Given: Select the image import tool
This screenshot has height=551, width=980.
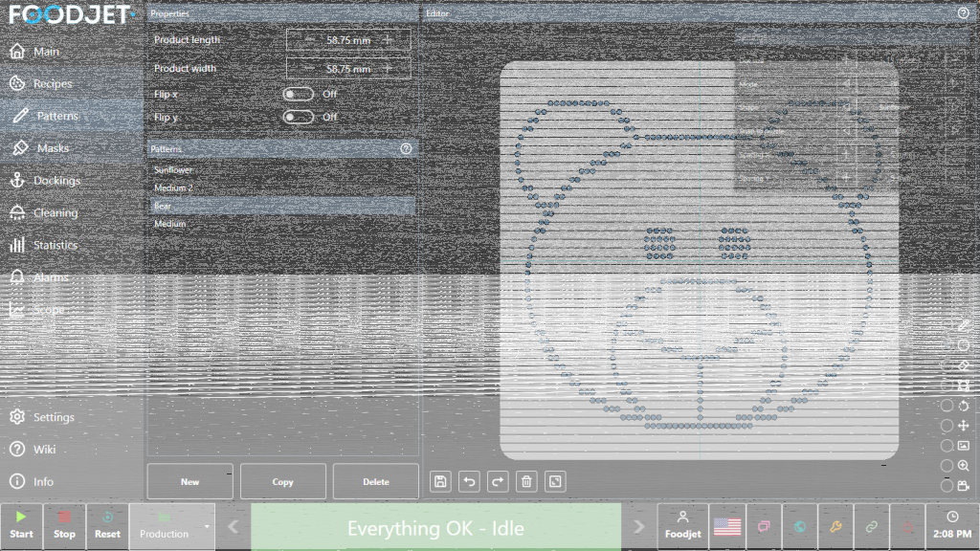Looking at the screenshot, I should click(x=964, y=446).
